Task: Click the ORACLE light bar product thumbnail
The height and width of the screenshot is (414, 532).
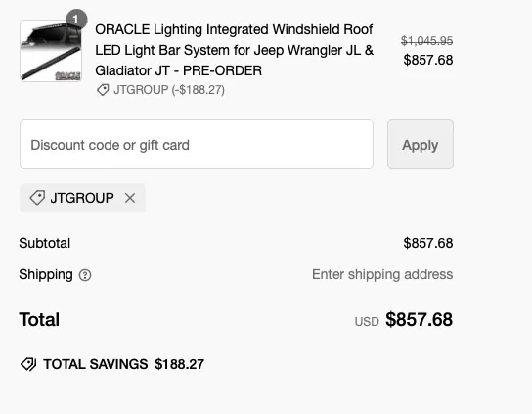Action: point(51,51)
